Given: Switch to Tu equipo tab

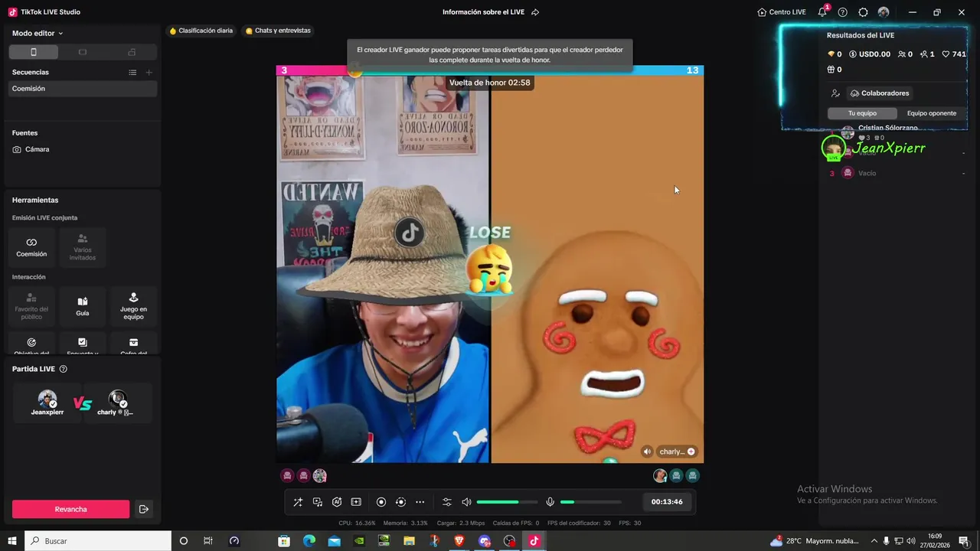Looking at the screenshot, I should pyautogui.click(x=862, y=113).
